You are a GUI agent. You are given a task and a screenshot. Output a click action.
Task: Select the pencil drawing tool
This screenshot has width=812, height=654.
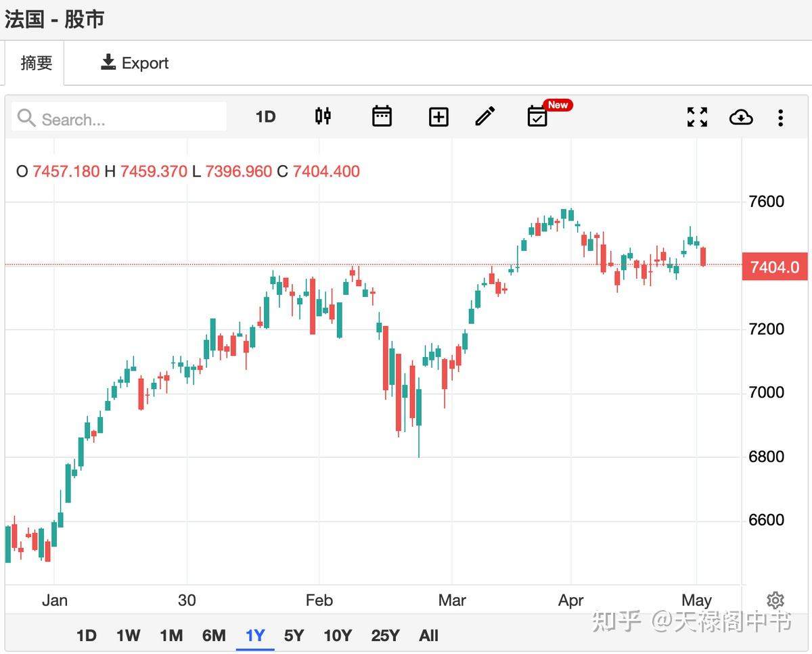[x=484, y=116]
